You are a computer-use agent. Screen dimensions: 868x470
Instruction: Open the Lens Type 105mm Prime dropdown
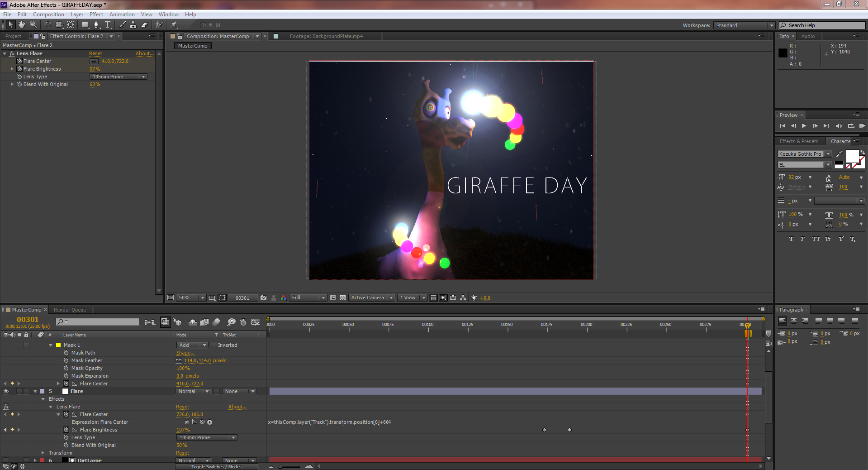119,77
